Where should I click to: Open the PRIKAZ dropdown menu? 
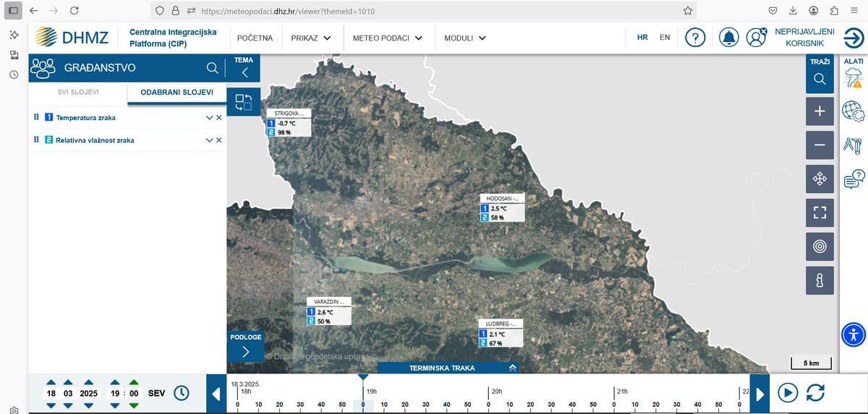(x=311, y=38)
